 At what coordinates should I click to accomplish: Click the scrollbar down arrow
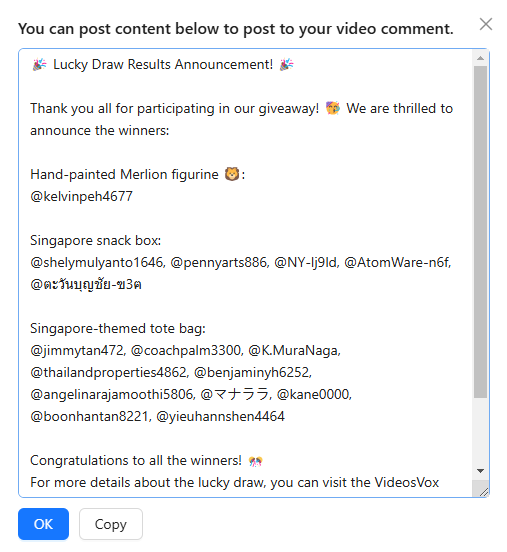(x=480, y=471)
